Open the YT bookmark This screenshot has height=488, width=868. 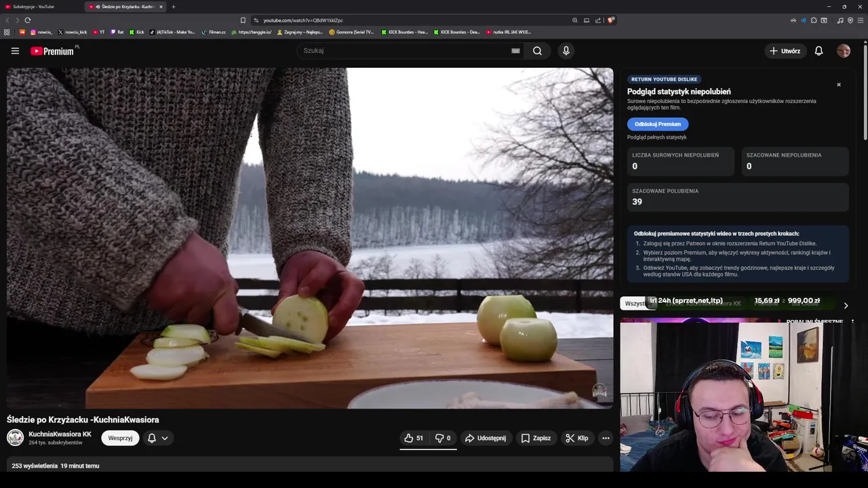tap(99, 32)
